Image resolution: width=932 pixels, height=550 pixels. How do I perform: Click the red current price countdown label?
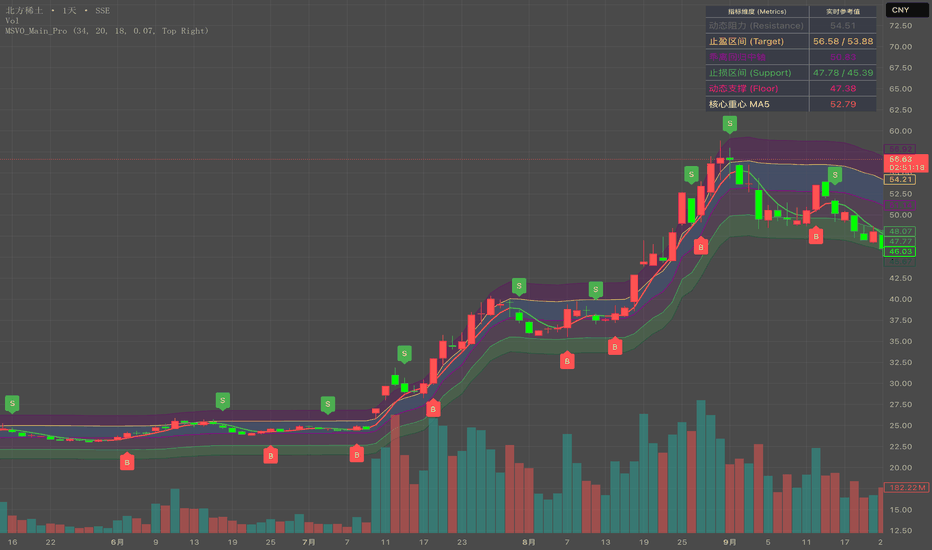(x=905, y=164)
